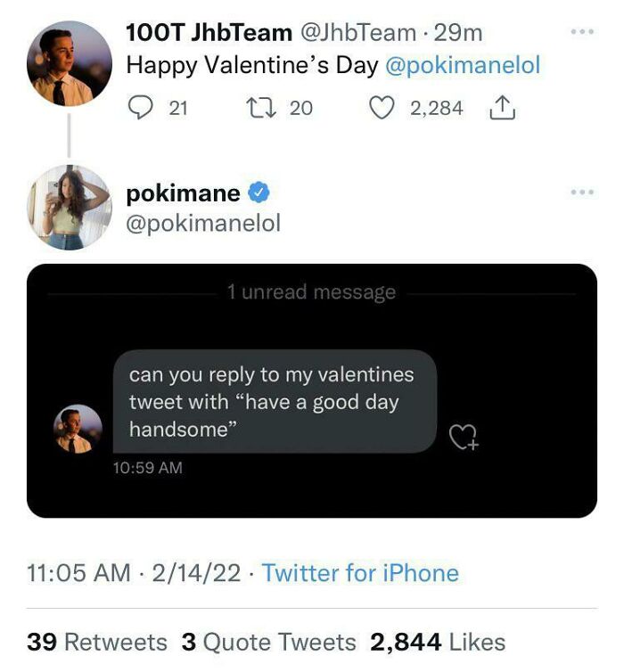Viewport: 624px width, 672px height.
Task: Click the pokimane display name
Action: click(x=184, y=193)
